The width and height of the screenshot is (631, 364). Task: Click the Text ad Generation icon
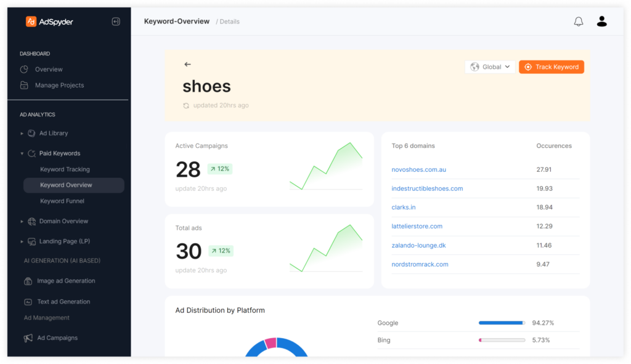tap(28, 302)
